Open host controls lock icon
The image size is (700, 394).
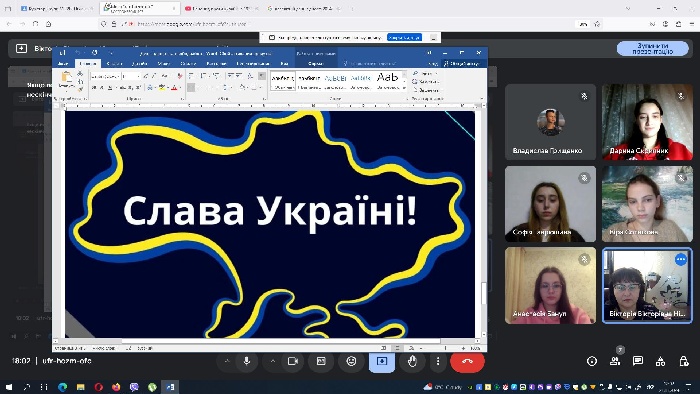683,361
